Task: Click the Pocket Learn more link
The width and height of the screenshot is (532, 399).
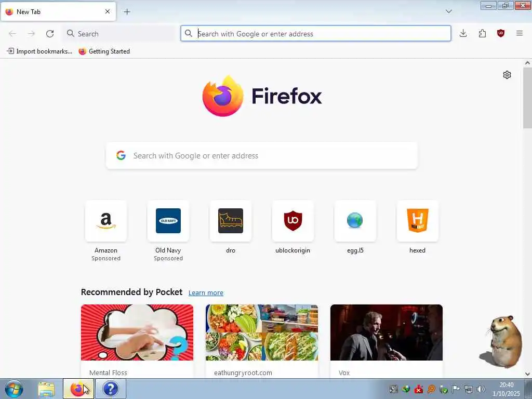Action: point(206,293)
